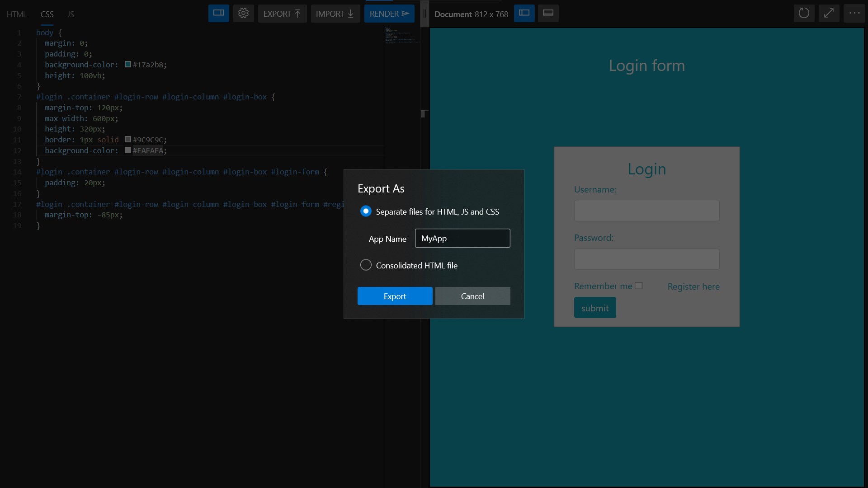
Task: Click the blue Export button
Action: (395, 296)
